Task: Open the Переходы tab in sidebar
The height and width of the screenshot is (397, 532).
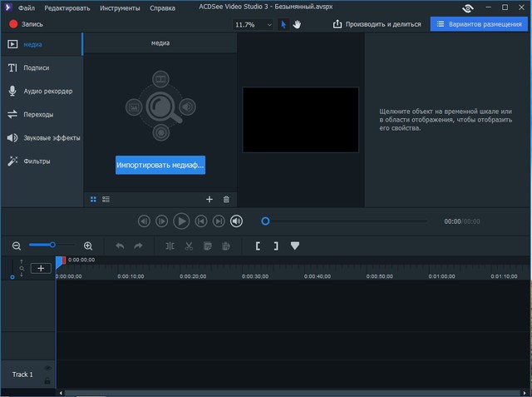Action: pos(38,114)
